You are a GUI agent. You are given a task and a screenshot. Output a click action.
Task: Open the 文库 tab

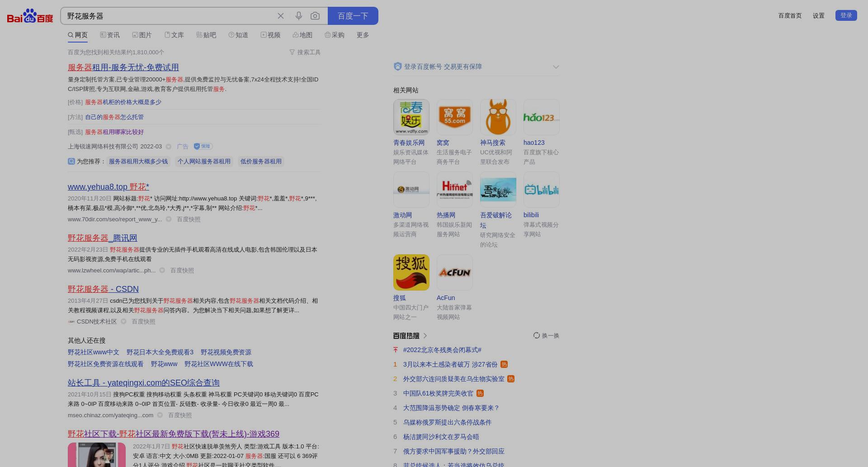174,35
